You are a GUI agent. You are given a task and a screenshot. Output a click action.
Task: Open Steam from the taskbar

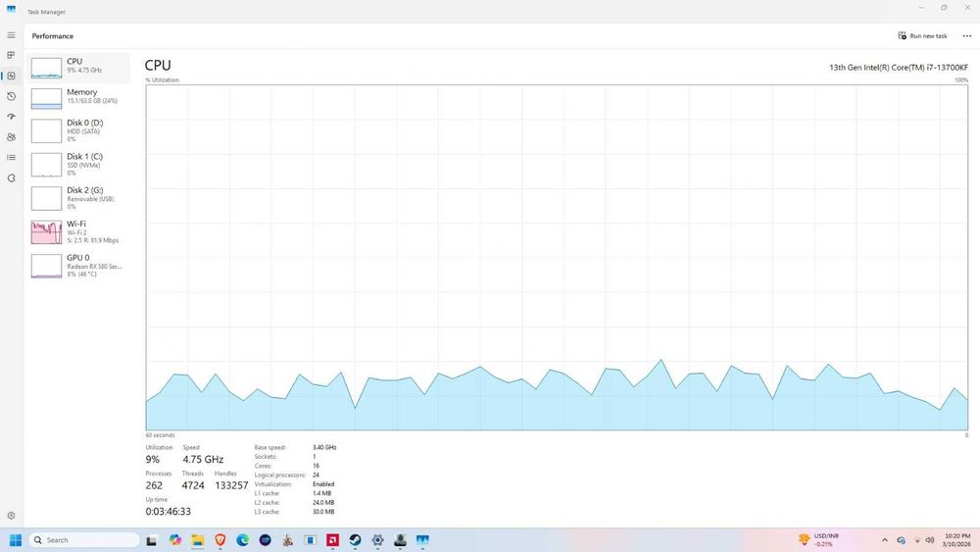355,540
